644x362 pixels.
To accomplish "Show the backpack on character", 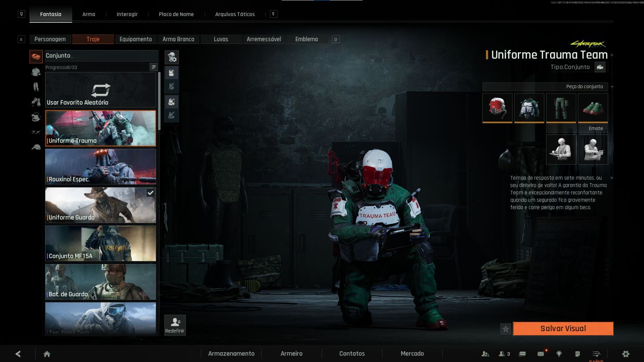I will coord(172,101).
